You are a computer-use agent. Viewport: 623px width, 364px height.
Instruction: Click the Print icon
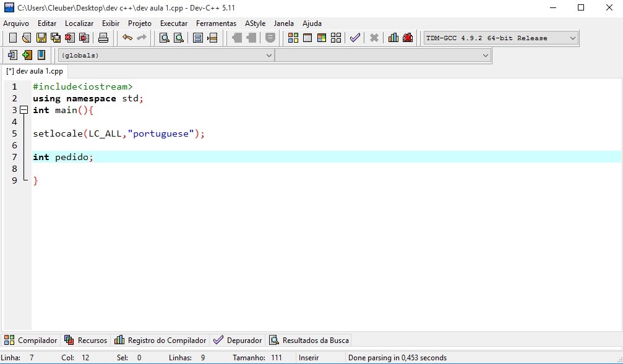(x=103, y=37)
